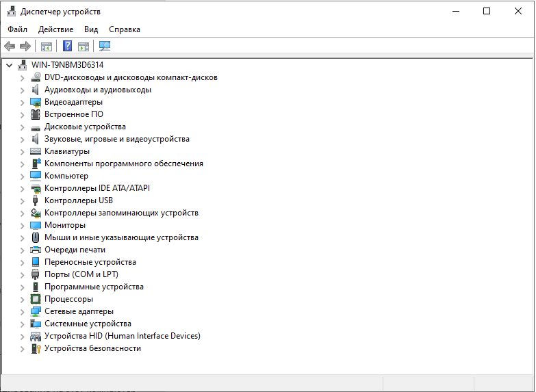The width and height of the screenshot is (536, 392).
Task: Open the Действие menu
Action: tap(55, 29)
